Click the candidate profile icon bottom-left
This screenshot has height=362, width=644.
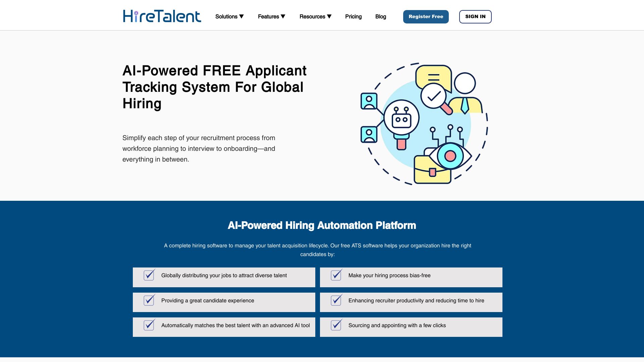coord(368,136)
